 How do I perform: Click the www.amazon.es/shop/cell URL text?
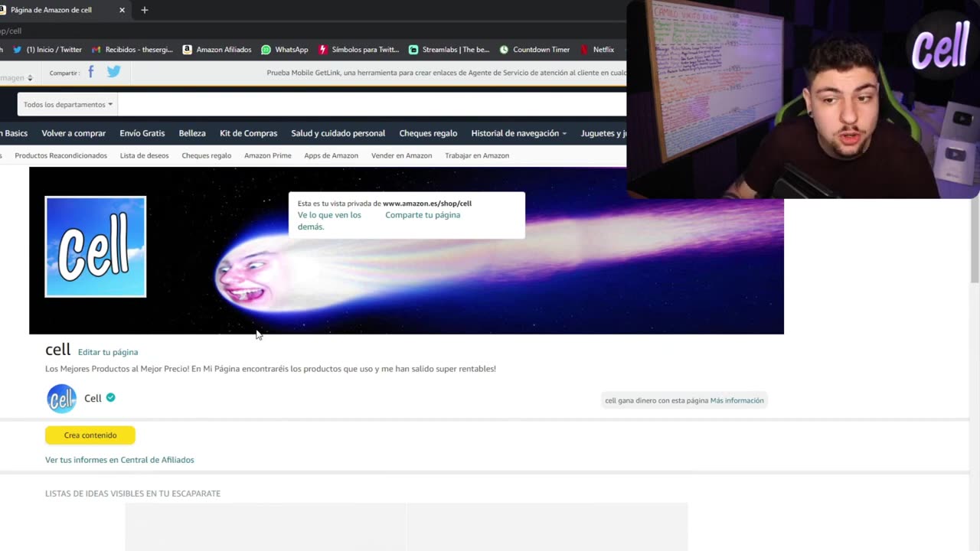(427, 204)
